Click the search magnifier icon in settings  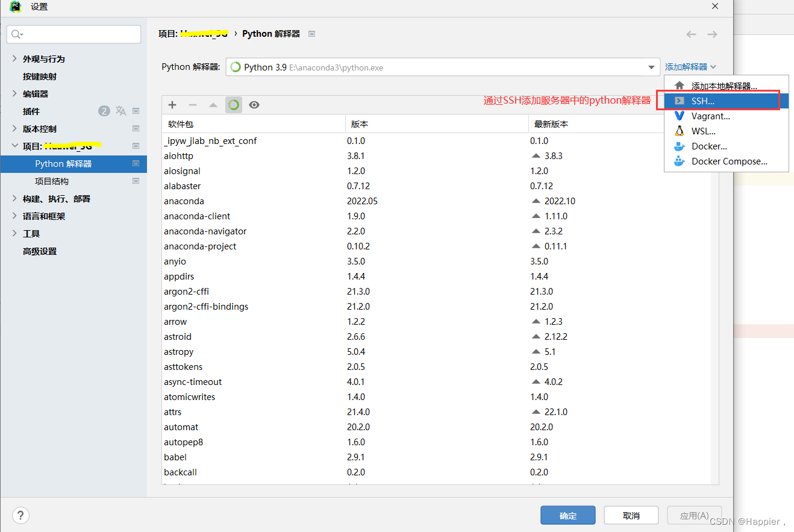click(x=17, y=34)
